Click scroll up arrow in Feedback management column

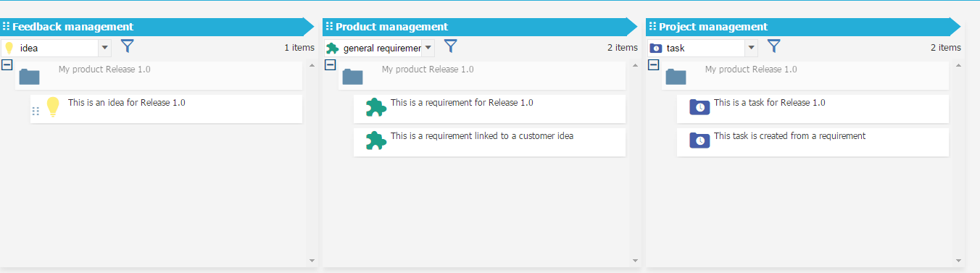(312, 65)
